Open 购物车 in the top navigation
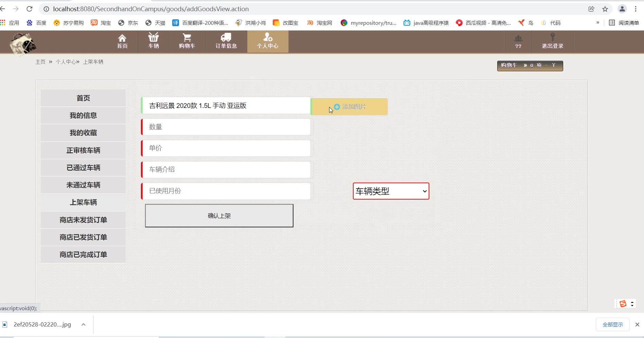Screen dimensions: 644x338 187,41
